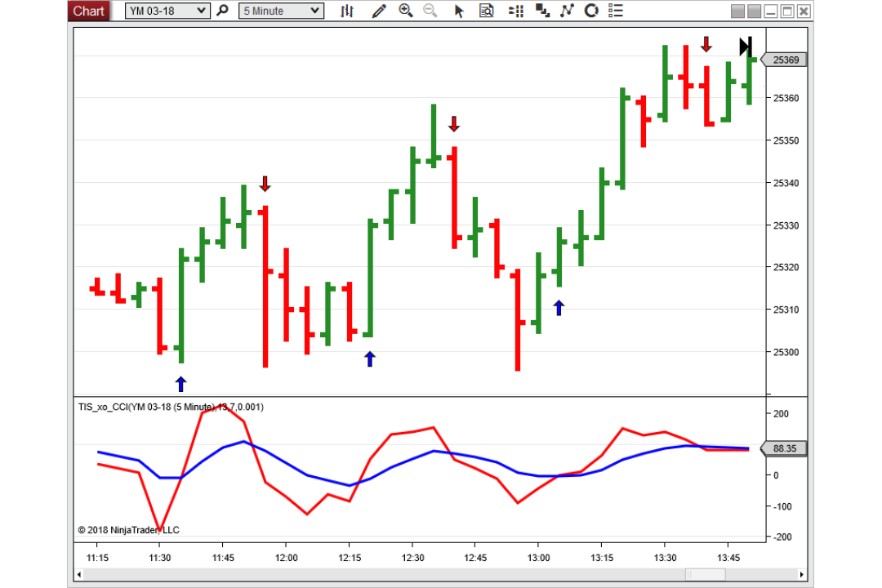882x588 pixels.
Task: Open the data box icon
Action: point(487,11)
